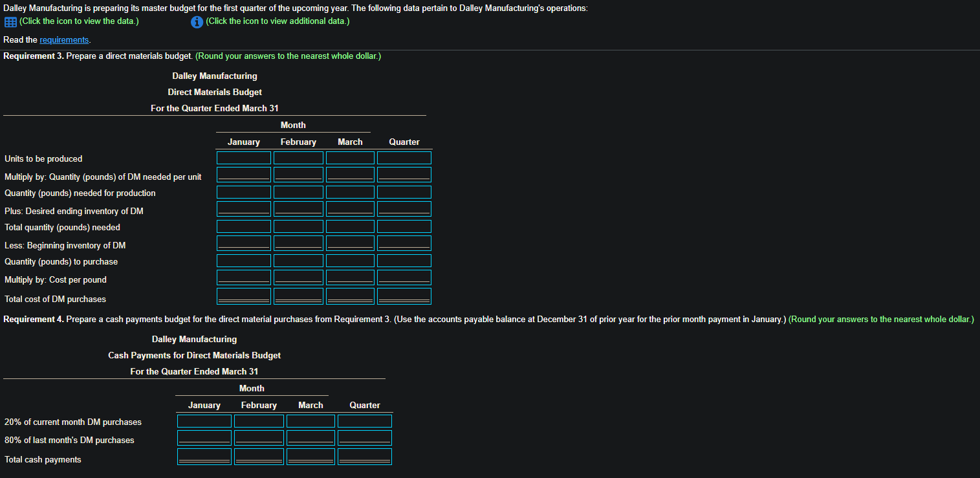
Task: Click the 'Requirement 4.' bold label
Action: [x=34, y=319]
